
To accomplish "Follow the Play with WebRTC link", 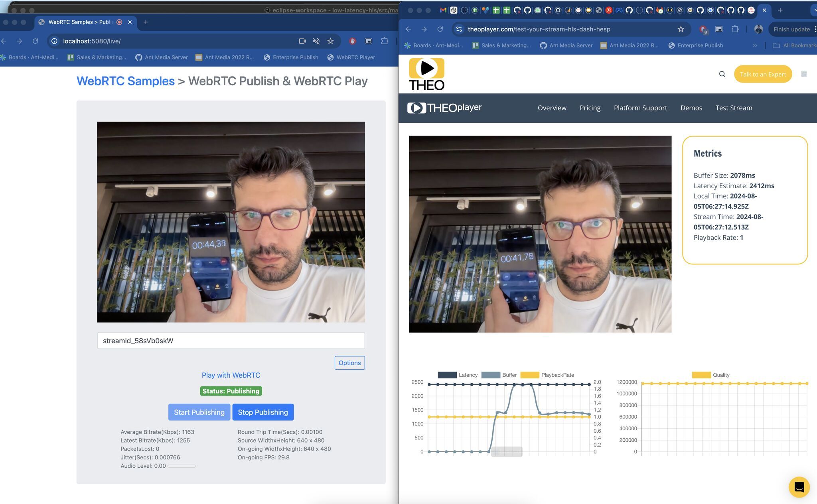I will click(231, 375).
